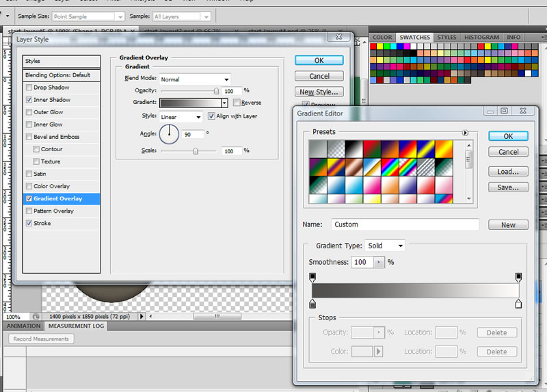
Task: Click New to create gradient preset
Action: click(508, 225)
